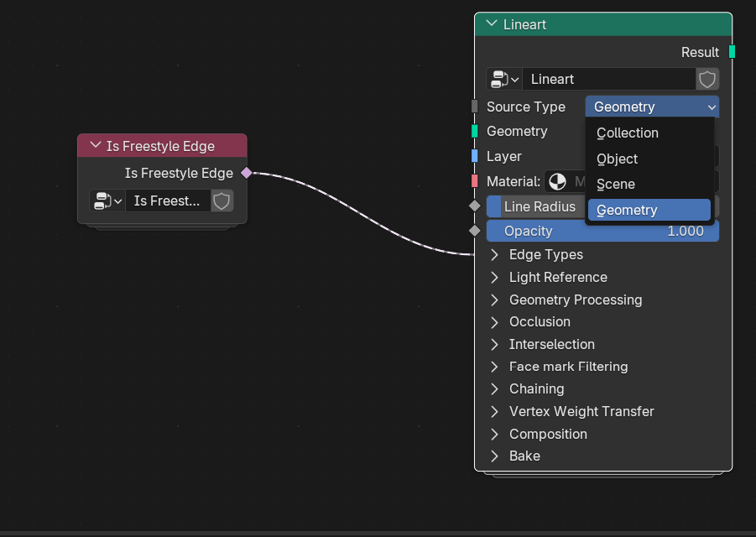Collapse the Lineart node header chevron

(x=492, y=23)
